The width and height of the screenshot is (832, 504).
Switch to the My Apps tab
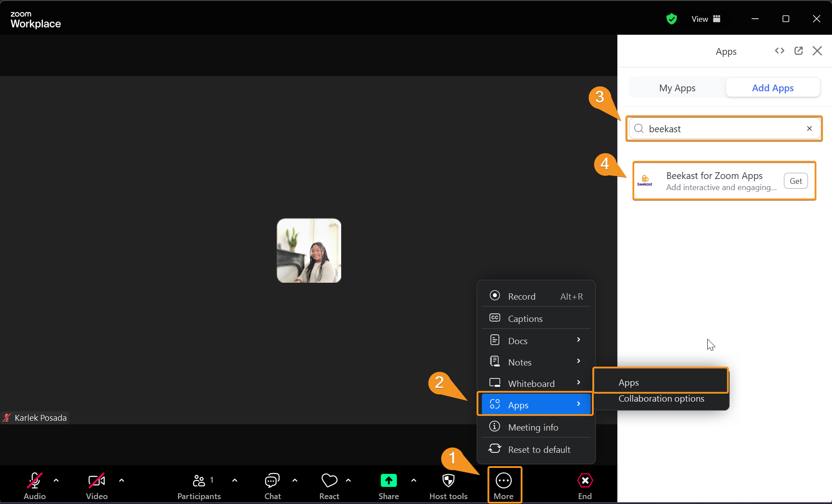(x=677, y=88)
